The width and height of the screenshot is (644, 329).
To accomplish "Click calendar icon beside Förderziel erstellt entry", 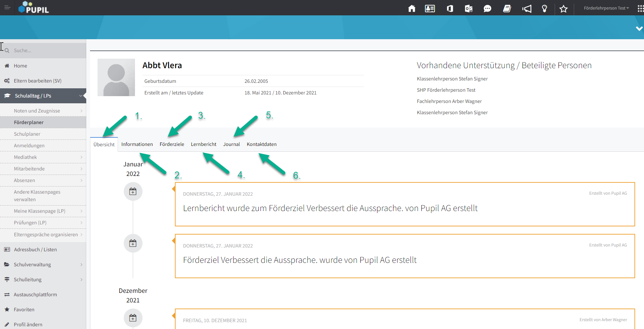I will click(x=133, y=243).
